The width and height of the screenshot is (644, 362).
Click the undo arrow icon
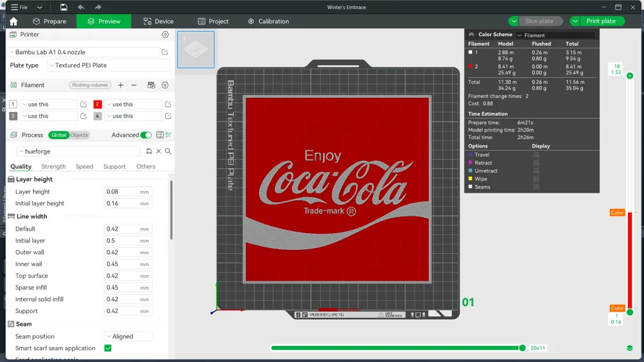(81, 7)
